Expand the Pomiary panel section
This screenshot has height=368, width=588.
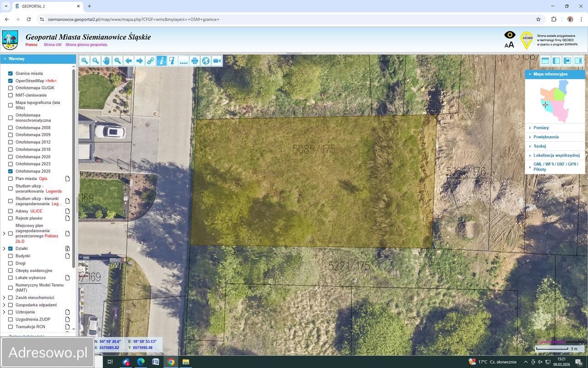[541, 128]
